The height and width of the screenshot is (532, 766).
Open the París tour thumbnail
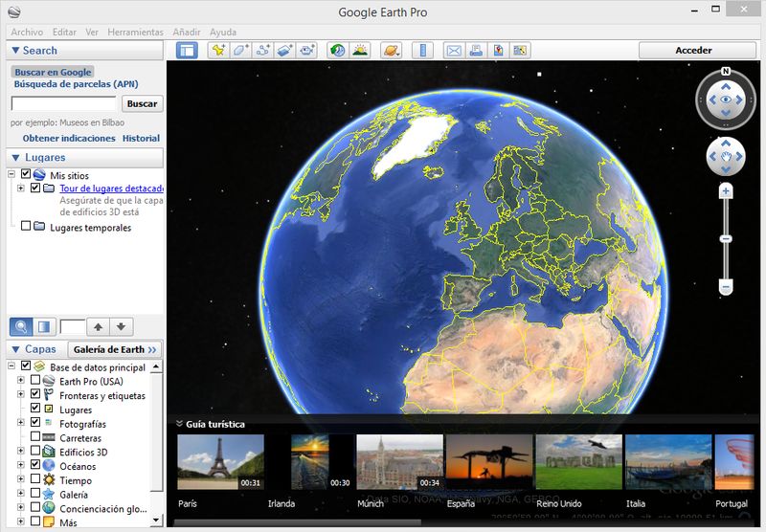coord(220,462)
